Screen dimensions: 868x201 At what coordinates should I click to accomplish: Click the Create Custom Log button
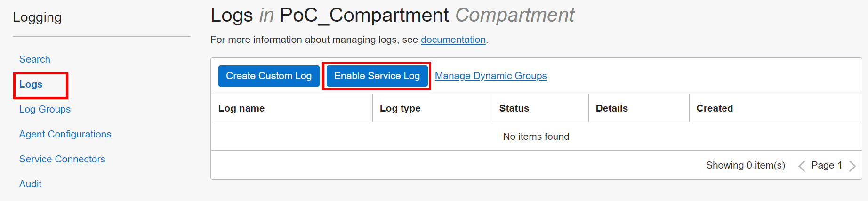[268, 76]
